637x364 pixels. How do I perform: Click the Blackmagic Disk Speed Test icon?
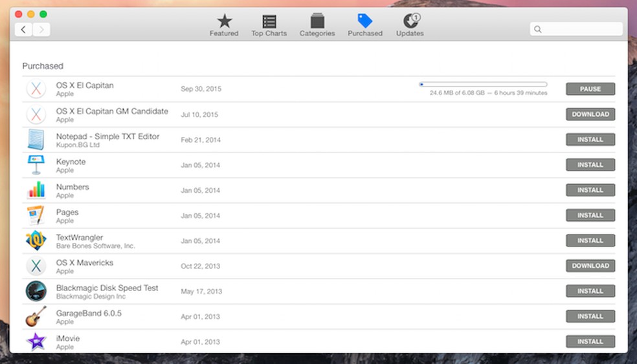(36, 291)
